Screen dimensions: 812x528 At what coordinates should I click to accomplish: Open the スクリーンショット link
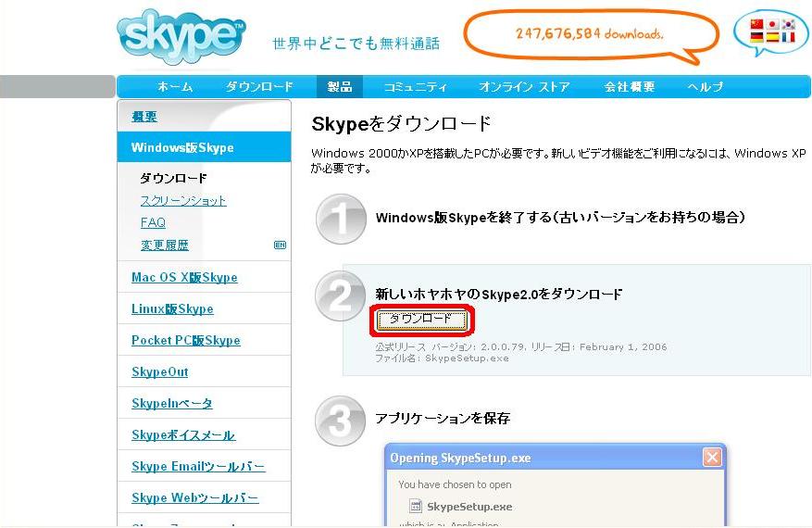tap(183, 200)
